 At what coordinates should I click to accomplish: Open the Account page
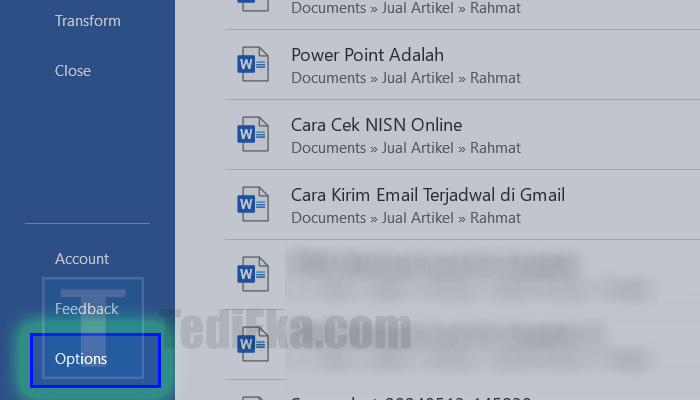(x=82, y=259)
